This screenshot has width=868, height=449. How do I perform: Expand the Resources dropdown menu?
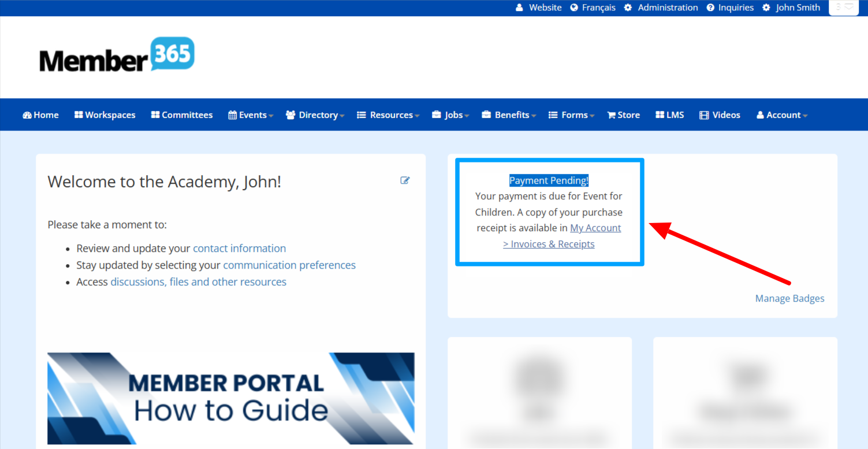[388, 115]
